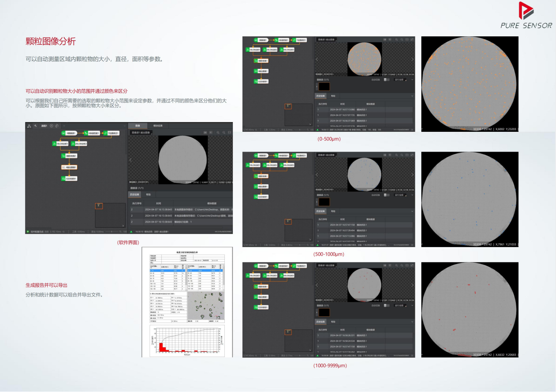Select 5文本保存1 node in 1000-9999µm flowchart
556x392 pixels.
click(261, 307)
